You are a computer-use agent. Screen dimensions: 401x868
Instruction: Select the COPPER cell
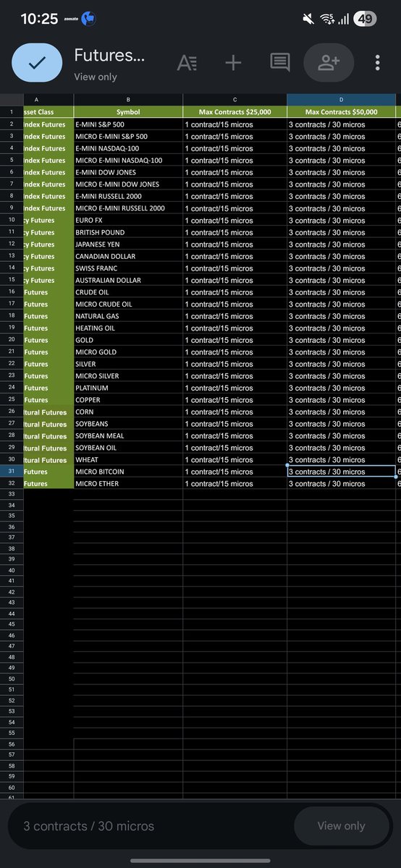[x=128, y=399]
